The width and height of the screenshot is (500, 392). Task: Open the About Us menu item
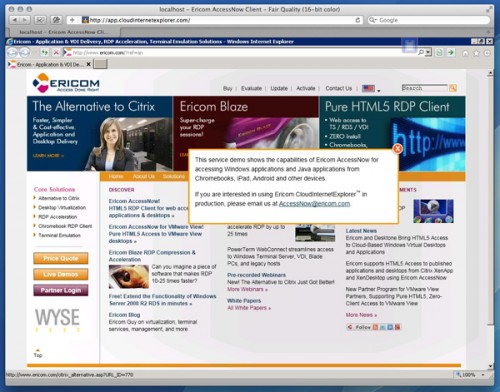144,176
